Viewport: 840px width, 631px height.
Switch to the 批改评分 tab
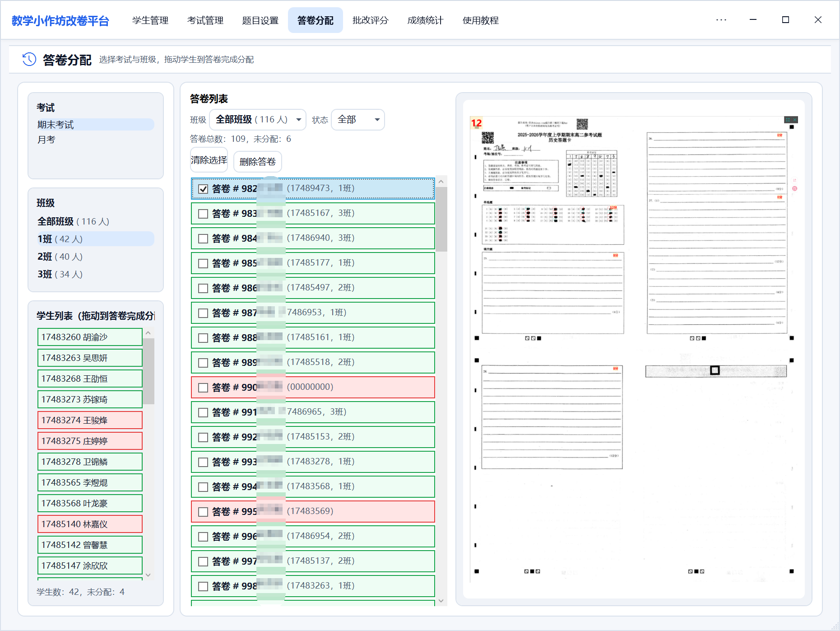(x=370, y=20)
